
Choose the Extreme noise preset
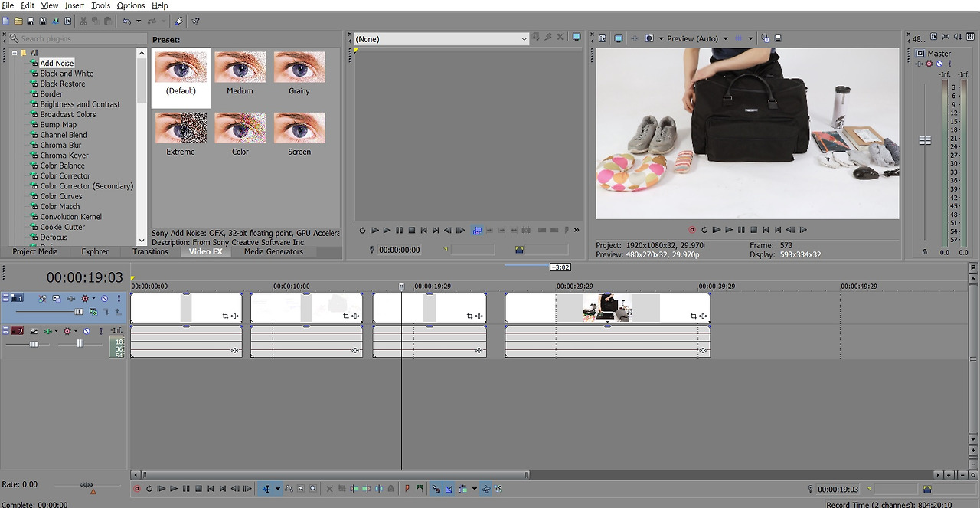[181, 136]
